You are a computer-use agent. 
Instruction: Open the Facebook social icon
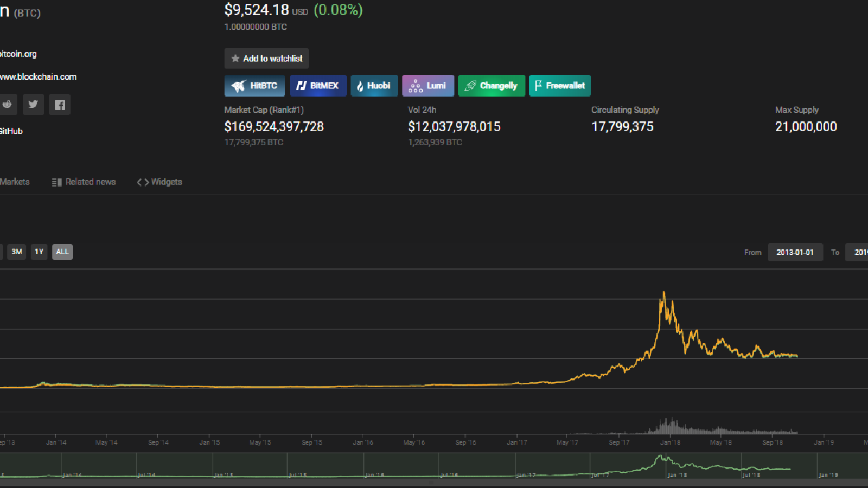point(60,105)
